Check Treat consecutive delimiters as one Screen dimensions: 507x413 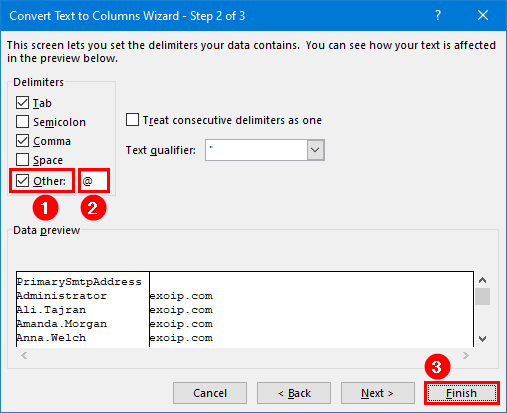click(x=132, y=119)
